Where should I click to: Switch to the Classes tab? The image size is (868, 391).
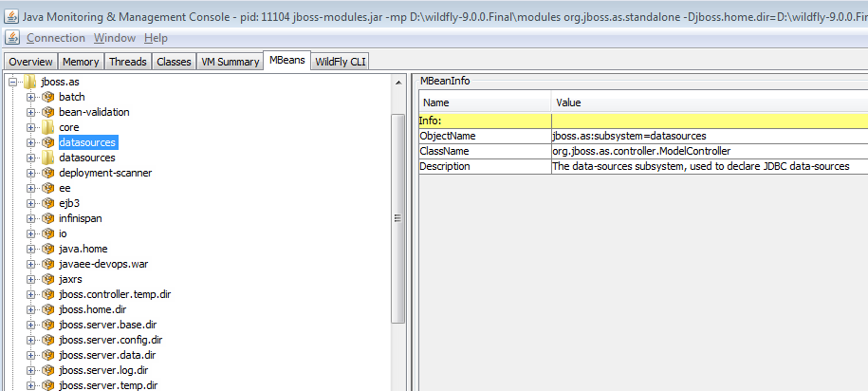pyautogui.click(x=174, y=62)
